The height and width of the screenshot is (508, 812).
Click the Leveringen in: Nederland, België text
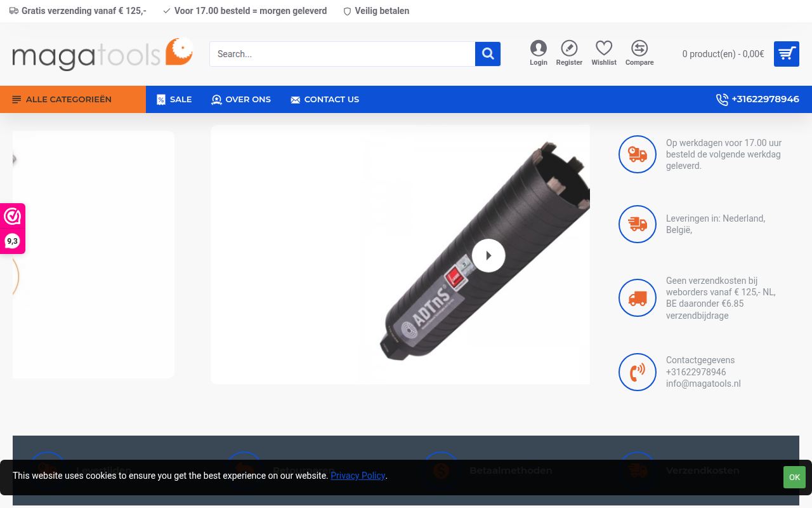tap(716, 224)
